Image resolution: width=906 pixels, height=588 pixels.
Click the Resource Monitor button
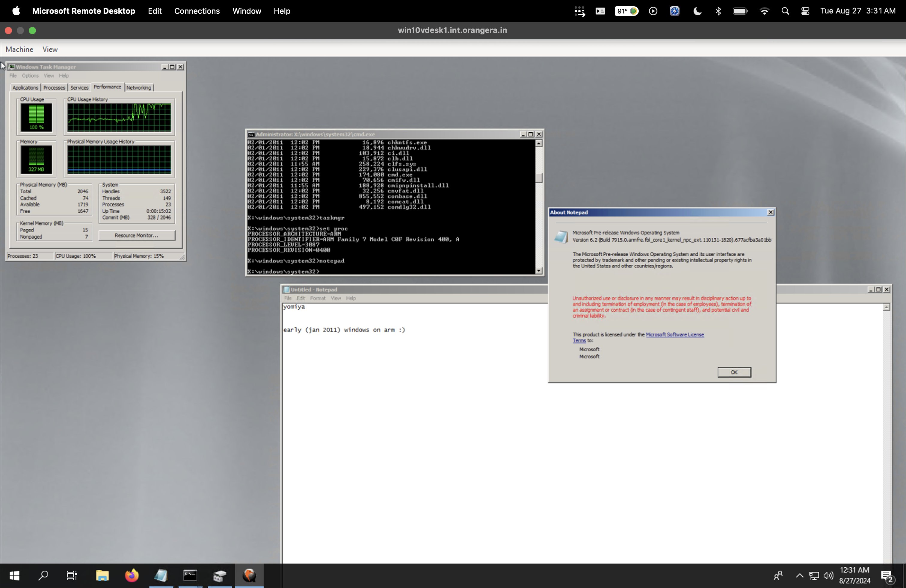(x=137, y=235)
